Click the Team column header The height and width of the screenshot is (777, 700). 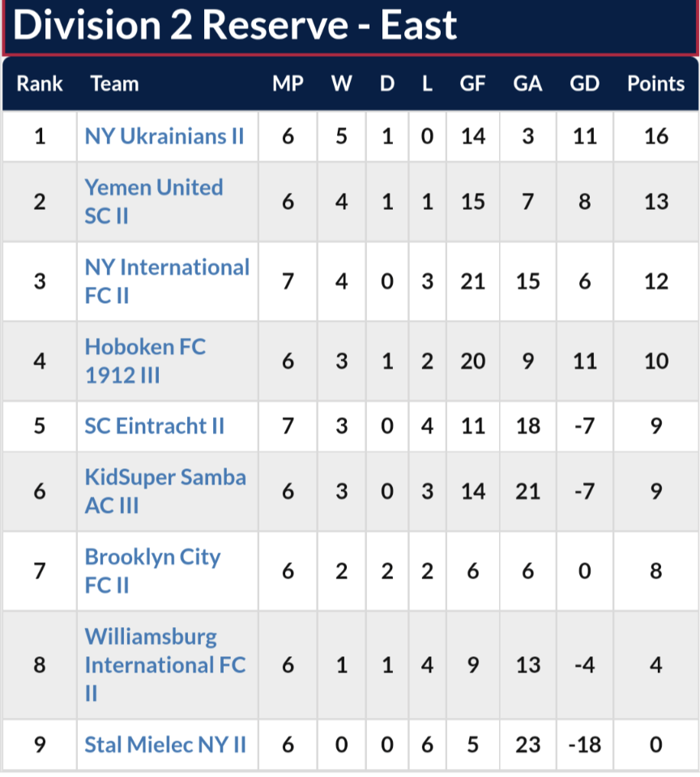point(114,83)
